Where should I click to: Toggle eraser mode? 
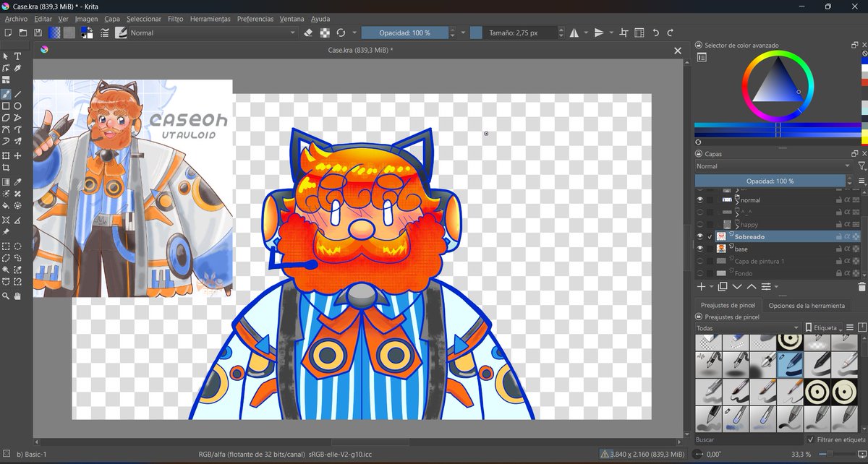click(308, 33)
